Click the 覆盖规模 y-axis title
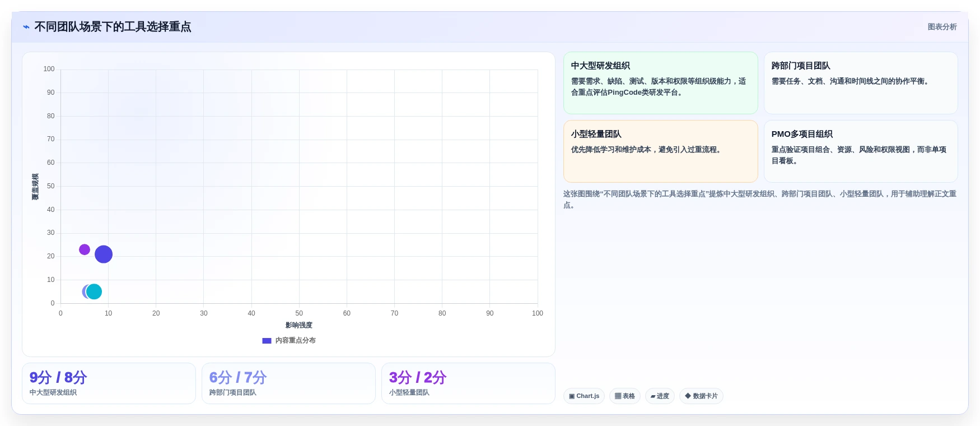 [35, 187]
